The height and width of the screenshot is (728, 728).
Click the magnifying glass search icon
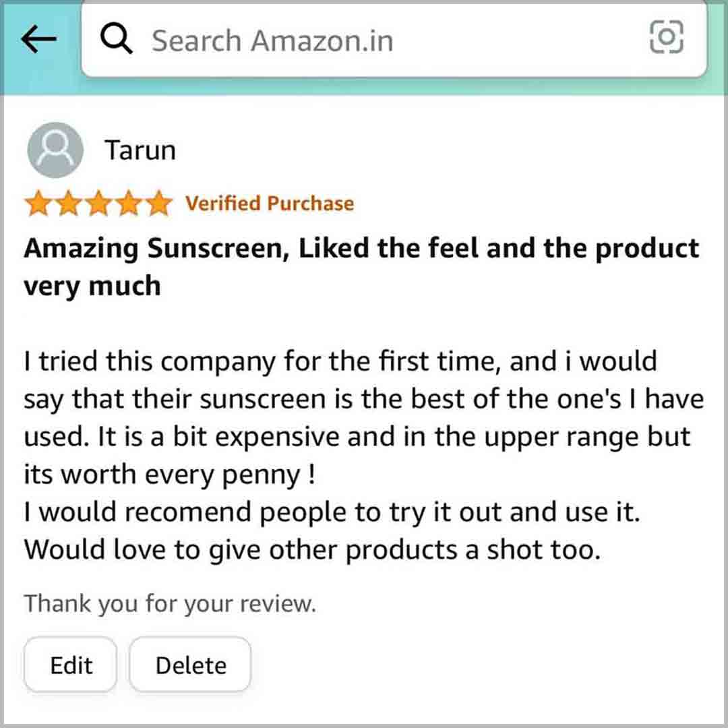[x=116, y=39]
